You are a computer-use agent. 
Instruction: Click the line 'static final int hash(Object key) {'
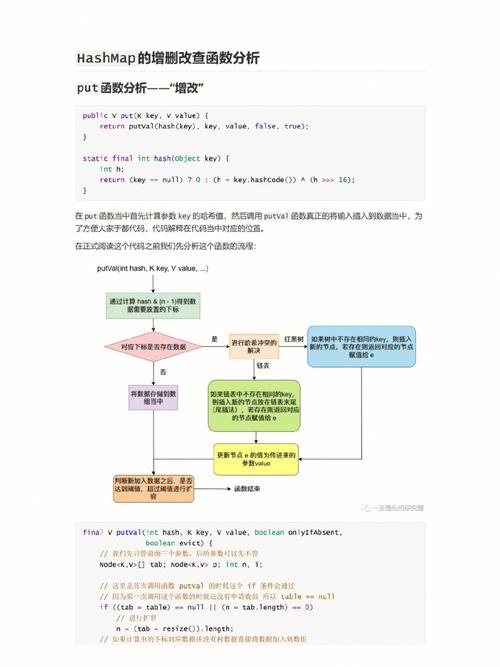[x=156, y=158]
